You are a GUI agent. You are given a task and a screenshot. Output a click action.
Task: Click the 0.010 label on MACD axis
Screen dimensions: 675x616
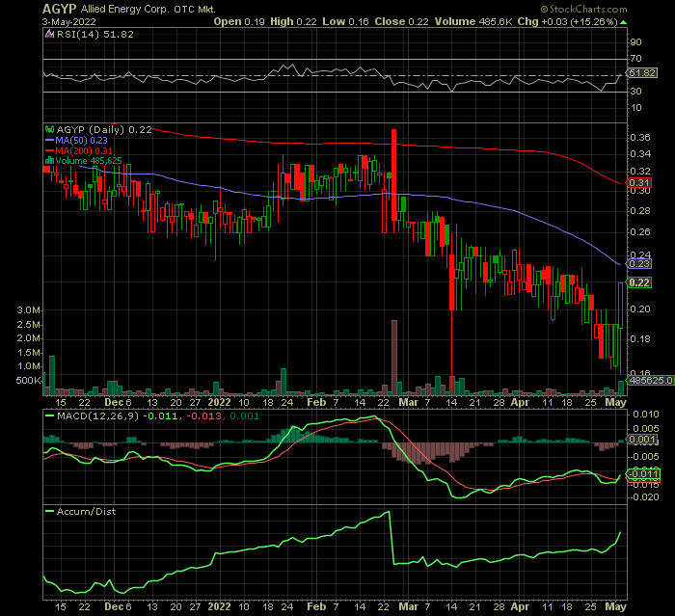coord(646,415)
